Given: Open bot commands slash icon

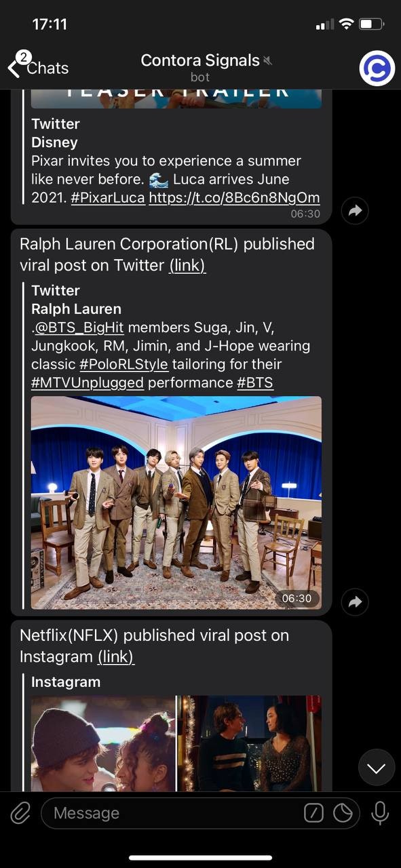Looking at the screenshot, I should 313,813.
